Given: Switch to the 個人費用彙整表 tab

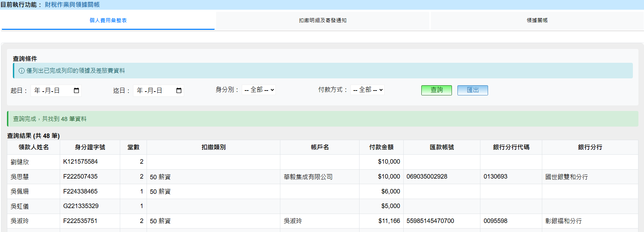Looking at the screenshot, I should tap(108, 20).
